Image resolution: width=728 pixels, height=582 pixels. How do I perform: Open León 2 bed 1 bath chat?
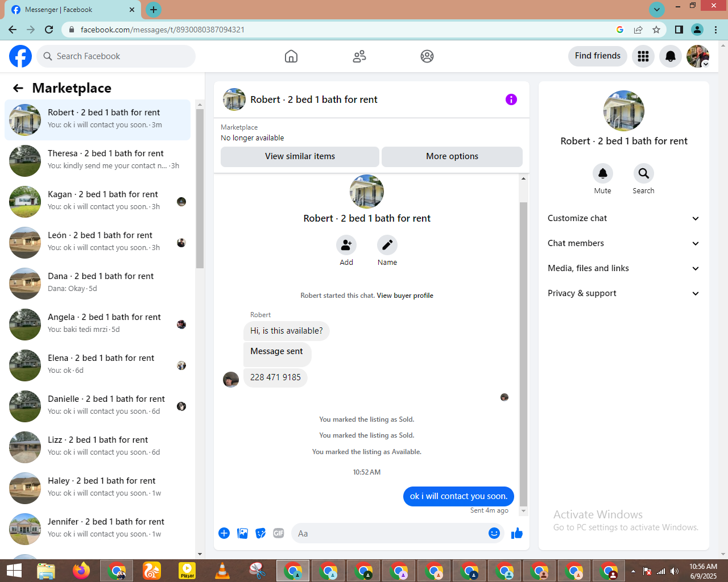98,243
